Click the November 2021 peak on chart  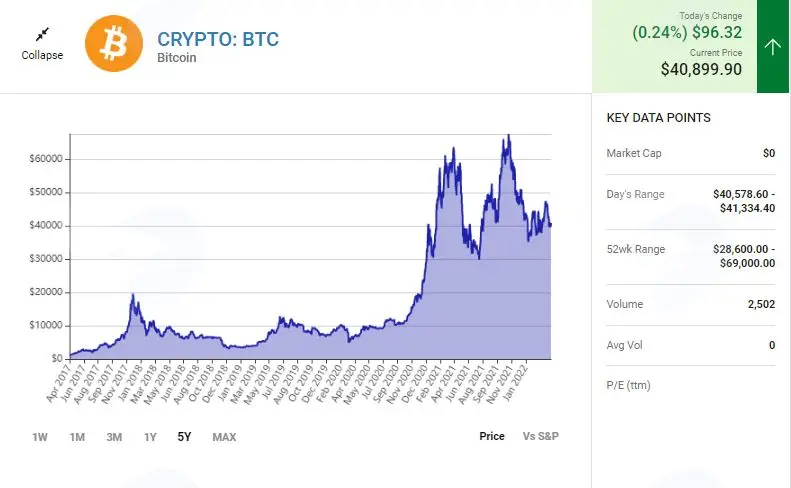pyautogui.click(x=508, y=136)
